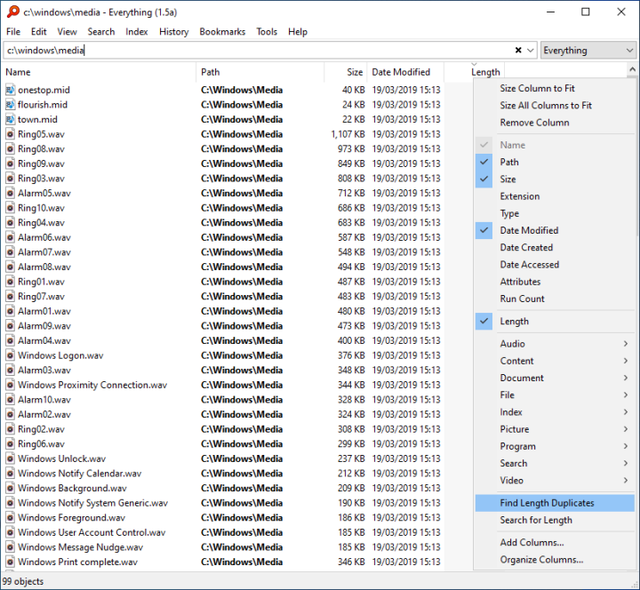This screenshot has width=640, height=590.
Task: Enable the Date Created column
Action: point(555,248)
